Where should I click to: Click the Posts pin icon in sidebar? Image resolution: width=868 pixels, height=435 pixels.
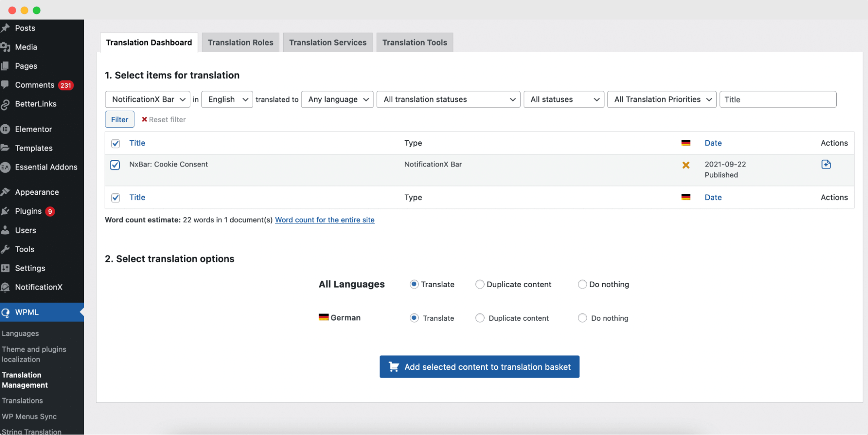(x=5, y=28)
